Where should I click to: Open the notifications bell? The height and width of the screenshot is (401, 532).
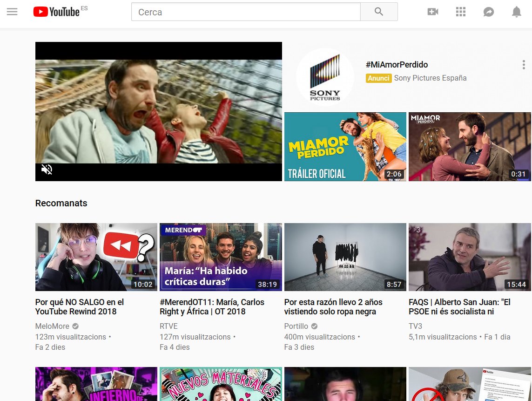[516, 12]
